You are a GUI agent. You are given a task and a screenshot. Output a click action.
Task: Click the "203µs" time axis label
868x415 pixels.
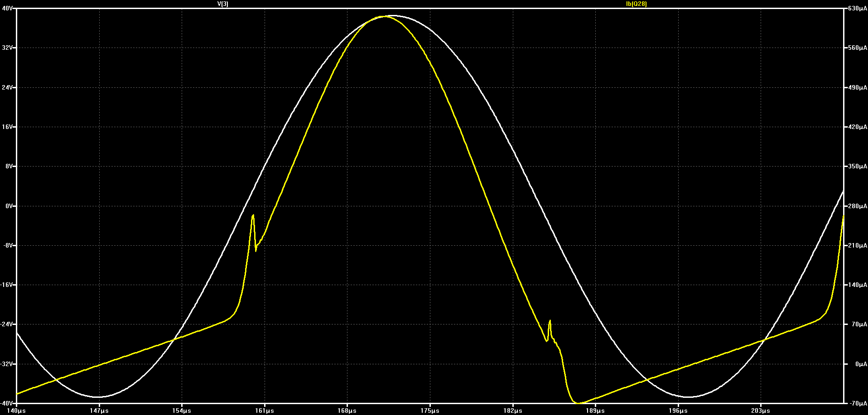pos(761,411)
